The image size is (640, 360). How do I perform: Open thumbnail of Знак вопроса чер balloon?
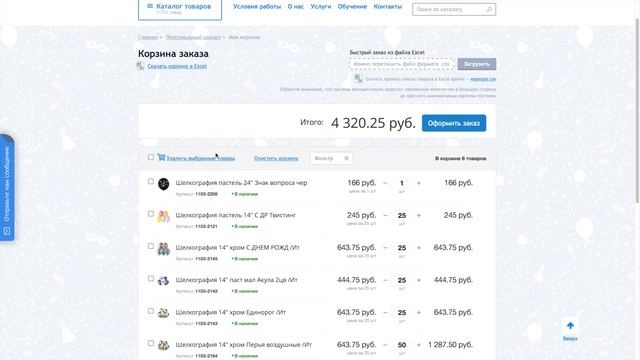pos(164,184)
